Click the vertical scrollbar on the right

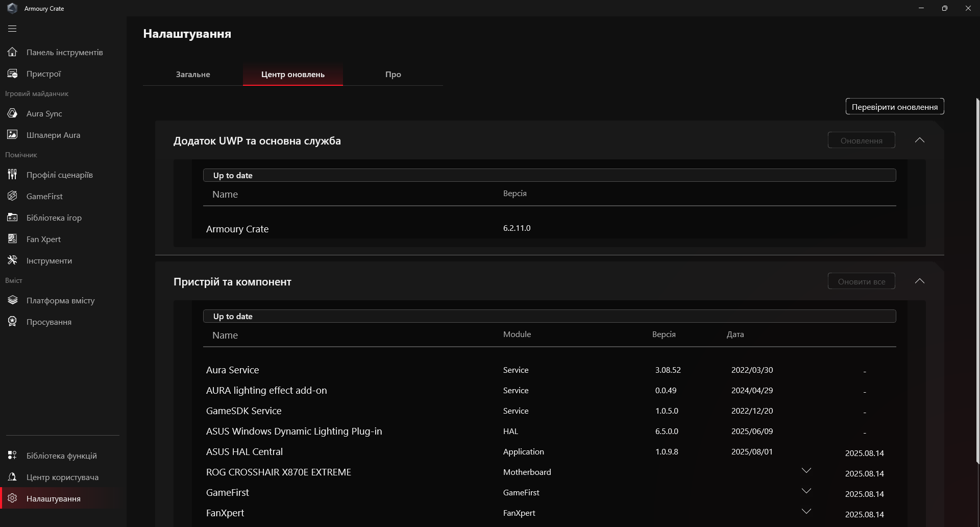click(977, 281)
